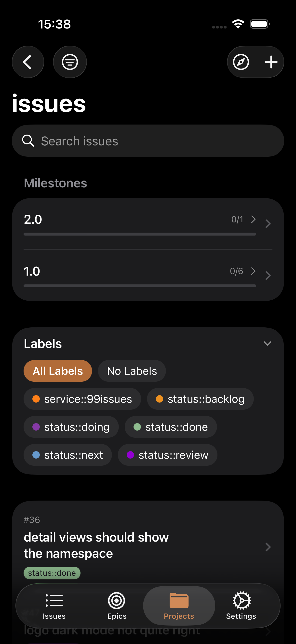Tap the compass explore icon
This screenshot has width=296, height=644.
[241, 62]
